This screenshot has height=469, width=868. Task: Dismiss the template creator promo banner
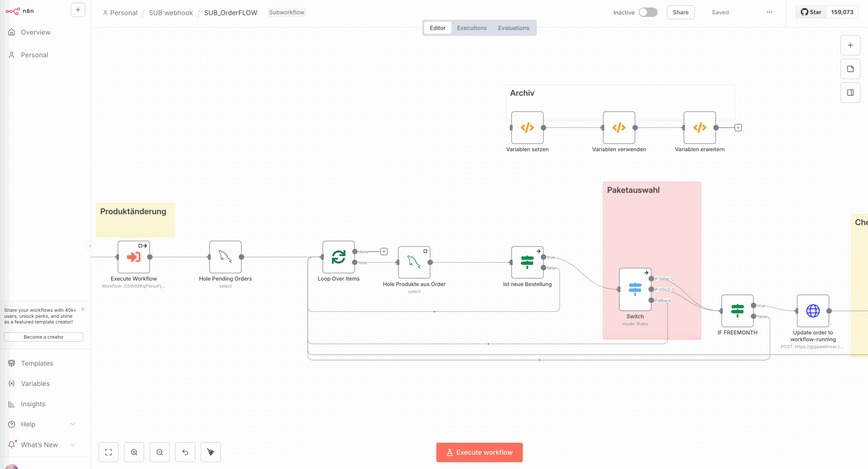83,309
